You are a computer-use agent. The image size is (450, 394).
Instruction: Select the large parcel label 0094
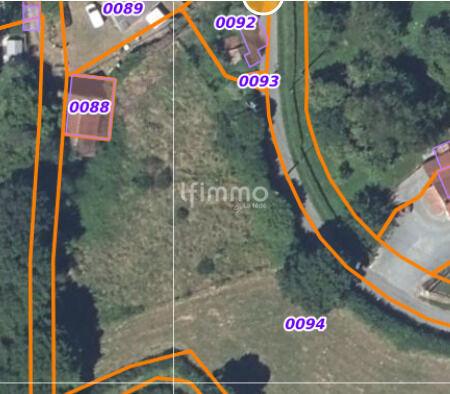[x=305, y=324]
